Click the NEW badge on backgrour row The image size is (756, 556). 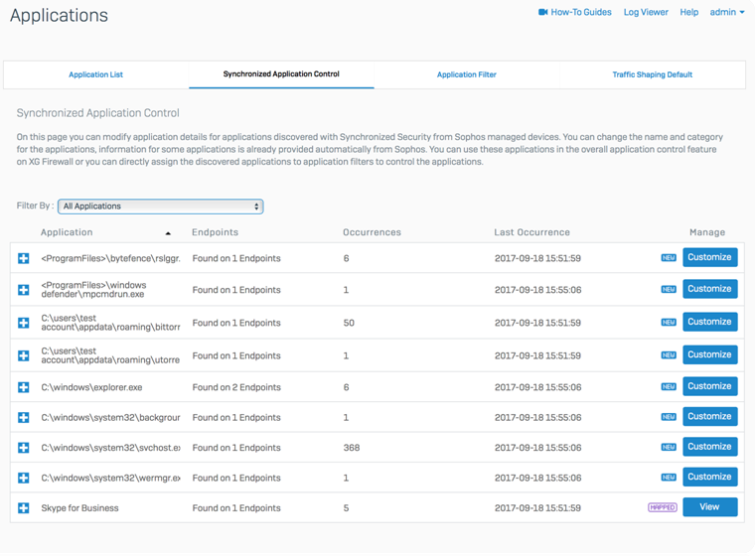tap(669, 417)
